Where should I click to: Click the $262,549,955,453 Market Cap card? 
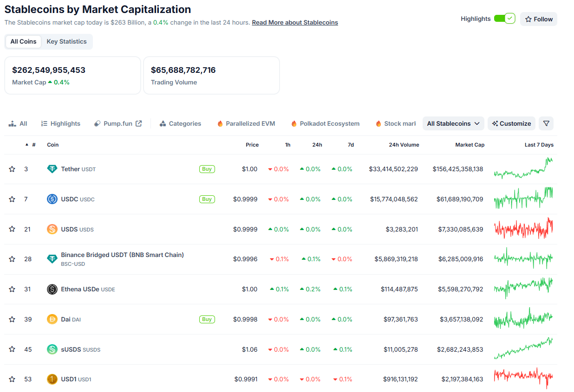[72, 75]
